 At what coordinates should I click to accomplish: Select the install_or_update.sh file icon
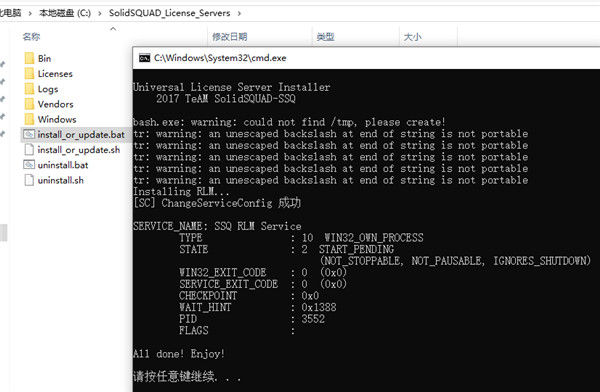point(29,150)
